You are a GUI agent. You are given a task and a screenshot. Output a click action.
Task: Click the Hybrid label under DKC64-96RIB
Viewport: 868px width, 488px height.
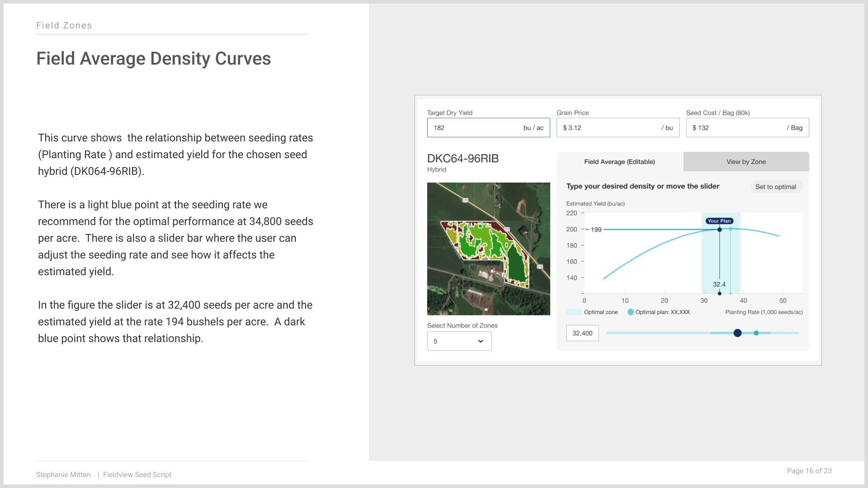(x=437, y=169)
